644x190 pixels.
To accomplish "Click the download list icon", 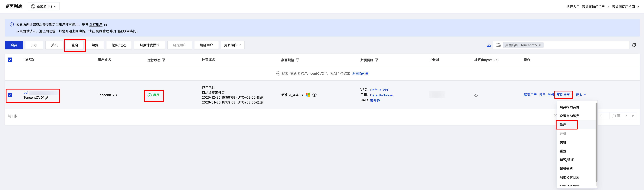I will tap(489, 45).
